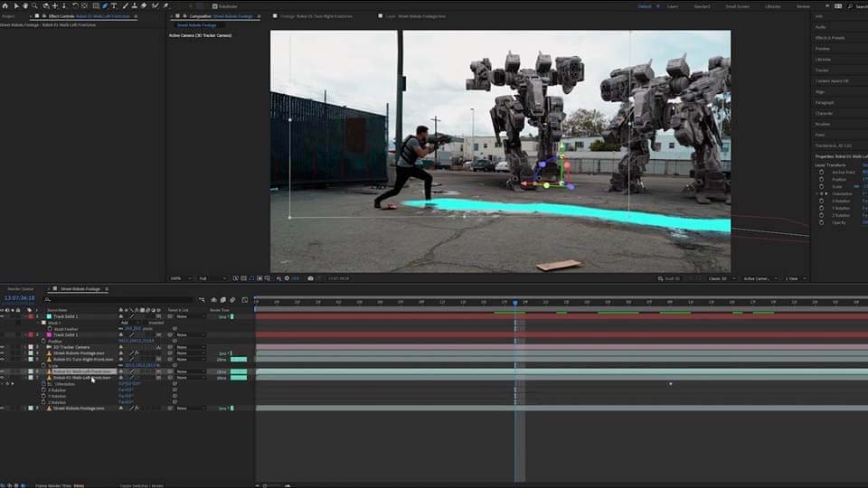
Task: Select the Pen tool in the toolbar
Action: pyautogui.click(x=105, y=5)
